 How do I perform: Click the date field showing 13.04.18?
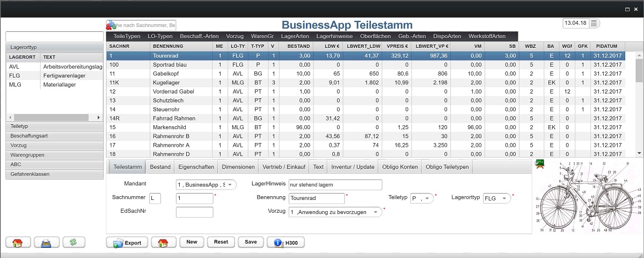(x=575, y=24)
